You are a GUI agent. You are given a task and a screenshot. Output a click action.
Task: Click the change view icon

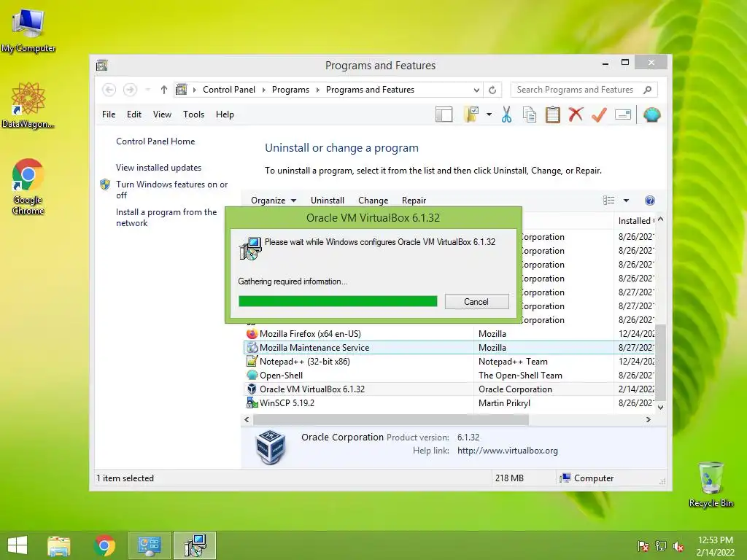pyautogui.click(x=609, y=201)
